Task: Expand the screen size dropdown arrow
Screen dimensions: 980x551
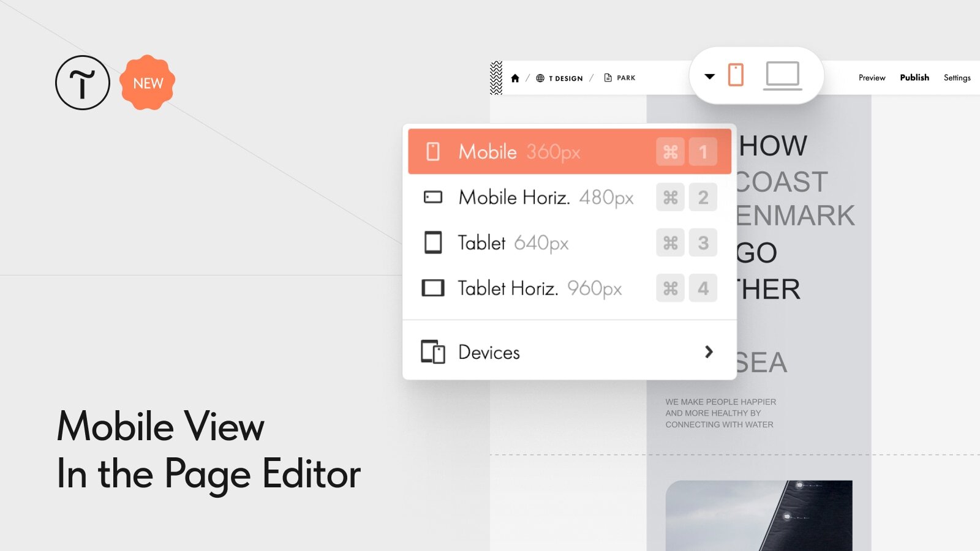Action: click(709, 77)
